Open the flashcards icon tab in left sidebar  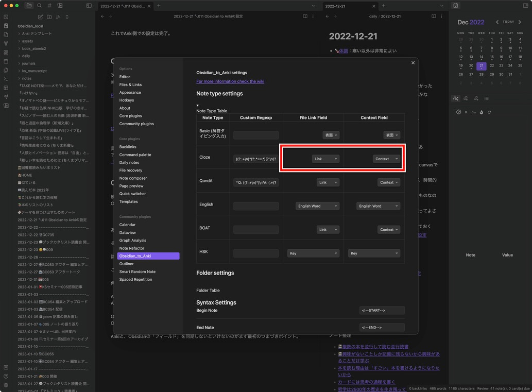(x=60, y=6)
